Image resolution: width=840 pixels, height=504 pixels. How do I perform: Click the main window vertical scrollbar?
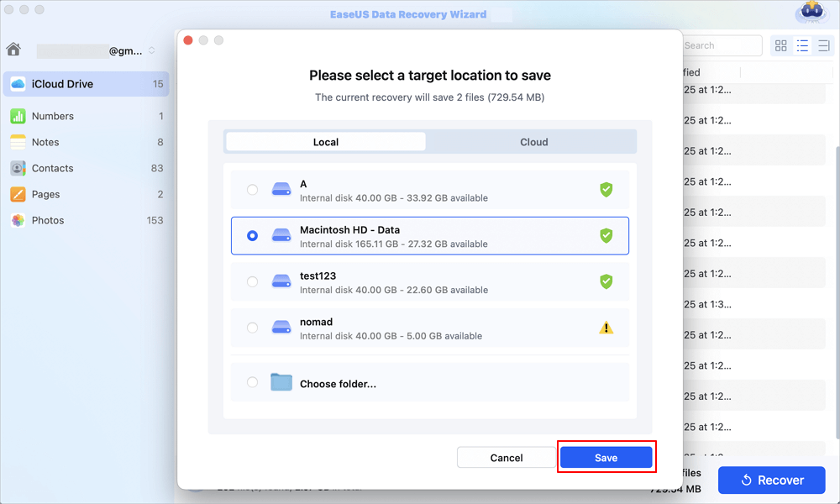tap(837, 292)
